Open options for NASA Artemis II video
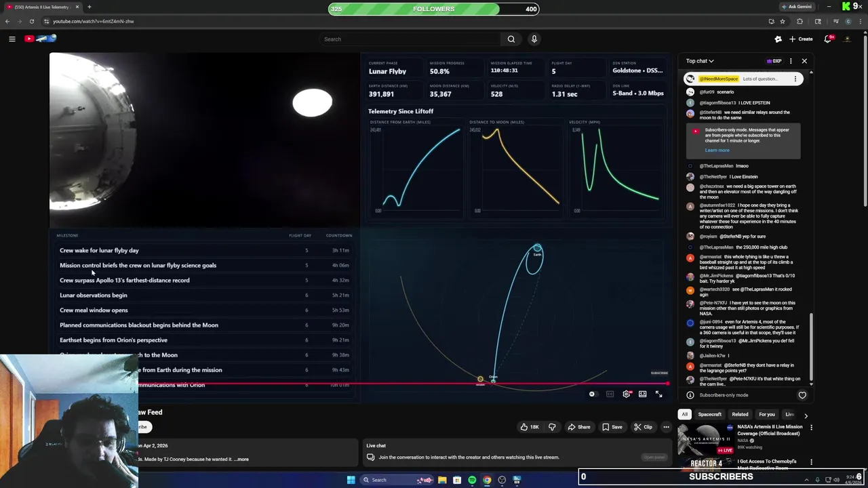Screen dimensions: 868x488 point(811,428)
